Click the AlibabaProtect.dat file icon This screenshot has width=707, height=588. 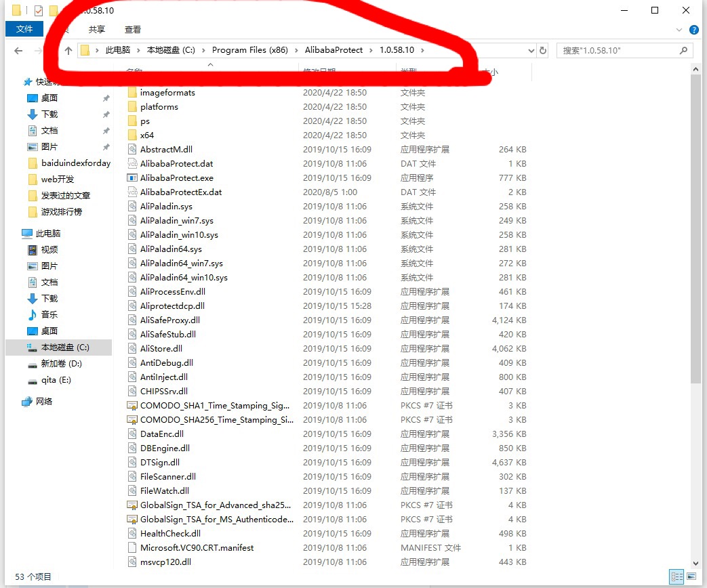(x=132, y=163)
